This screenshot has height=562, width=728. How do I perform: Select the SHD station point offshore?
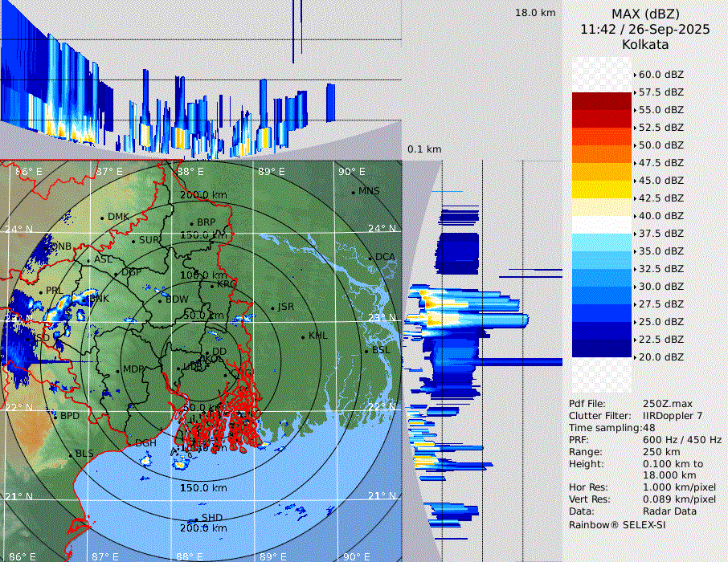coord(197,519)
